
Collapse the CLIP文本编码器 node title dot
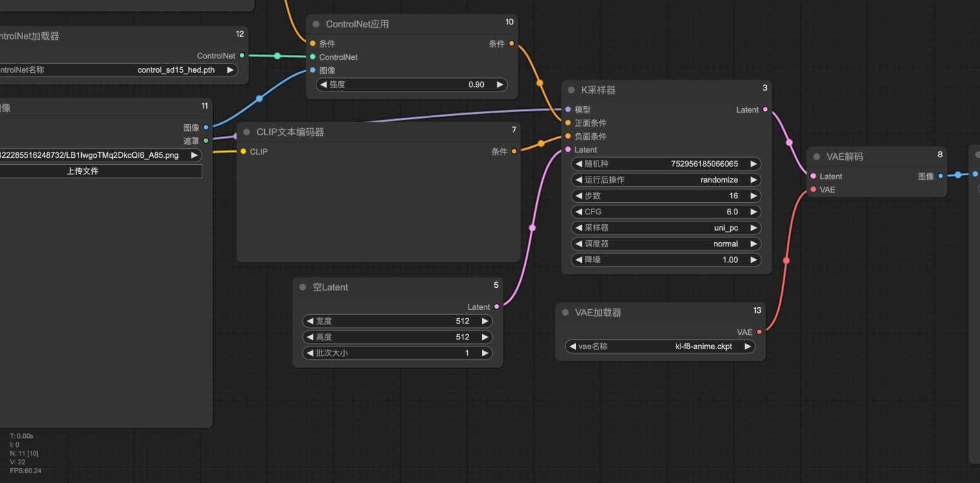point(246,131)
